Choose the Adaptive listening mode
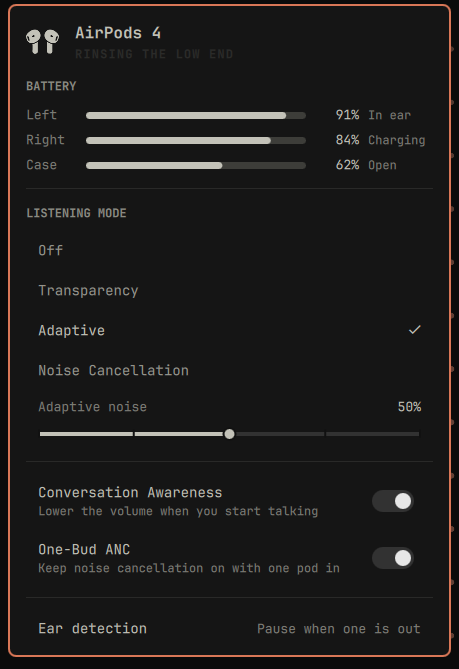 (x=230, y=331)
